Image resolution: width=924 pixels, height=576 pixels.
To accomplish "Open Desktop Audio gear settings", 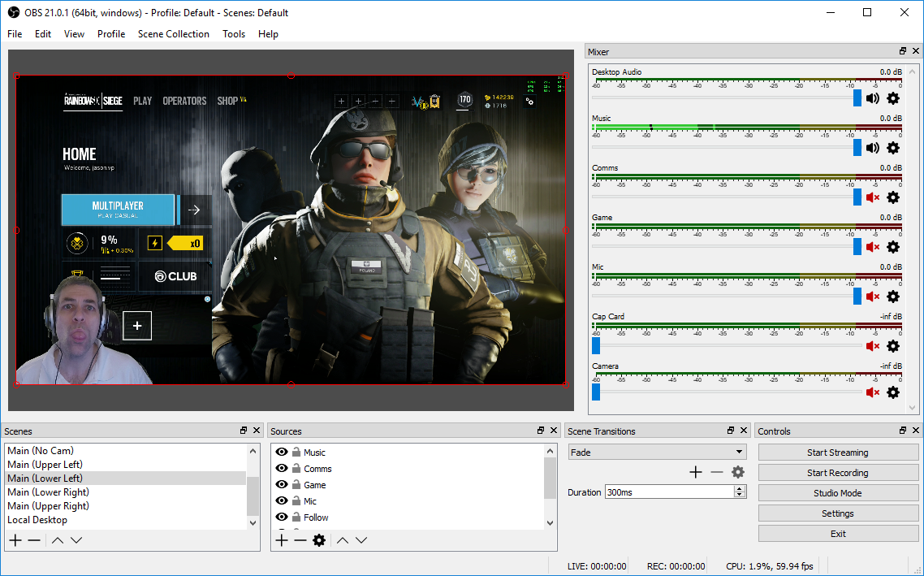I will (893, 98).
